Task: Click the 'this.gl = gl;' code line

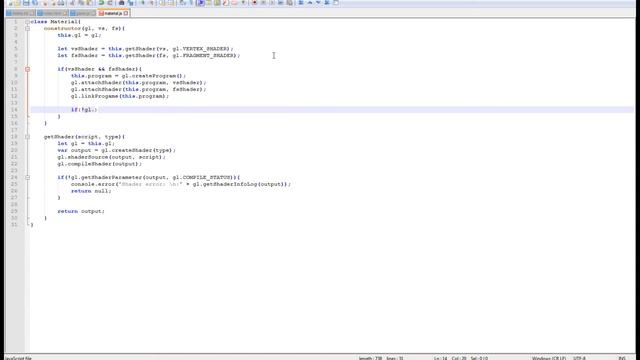Action: tap(79, 35)
